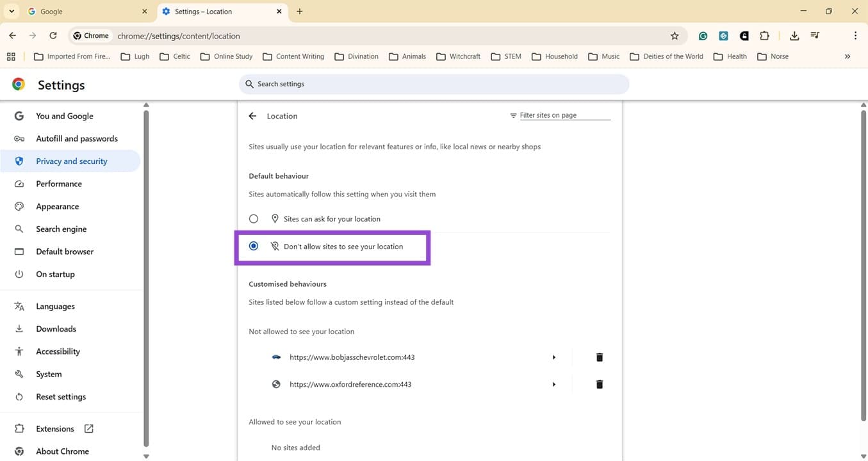This screenshot has height=461, width=868.
Task: Delete bobjasschevrolet.com with the trash icon
Action: [x=599, y=357]
